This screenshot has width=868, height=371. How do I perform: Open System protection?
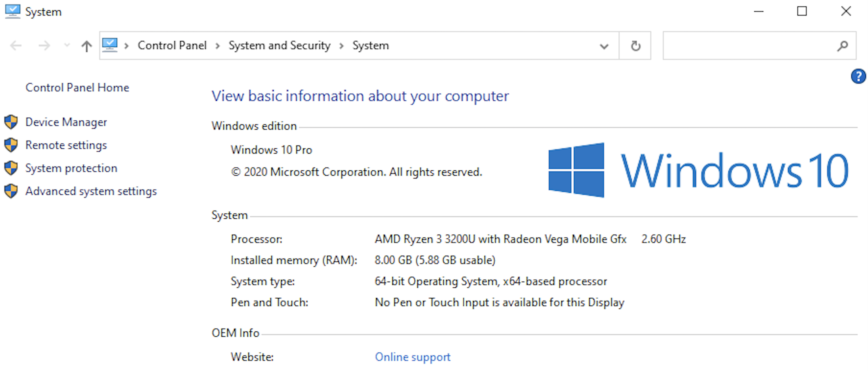click(72, 168)
